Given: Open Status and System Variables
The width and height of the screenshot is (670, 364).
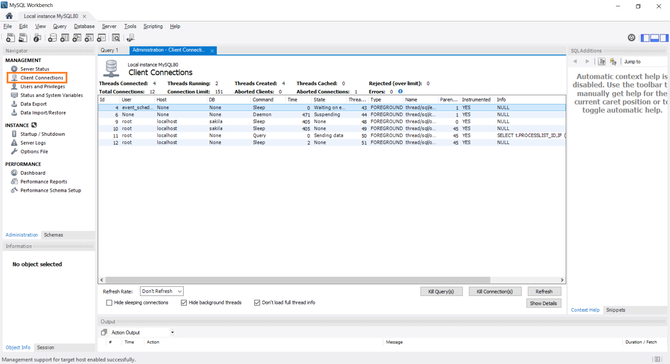Looking at the screenshot, I should point(51,95).
